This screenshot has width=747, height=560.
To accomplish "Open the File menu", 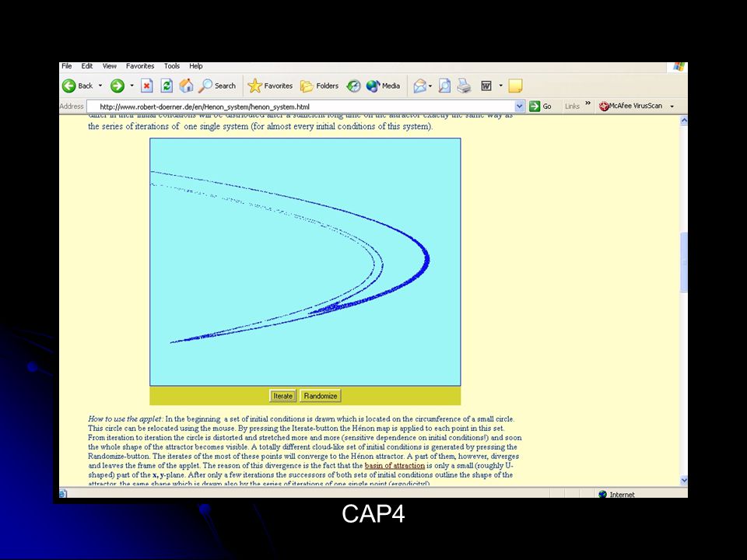I will coord(67,66).
